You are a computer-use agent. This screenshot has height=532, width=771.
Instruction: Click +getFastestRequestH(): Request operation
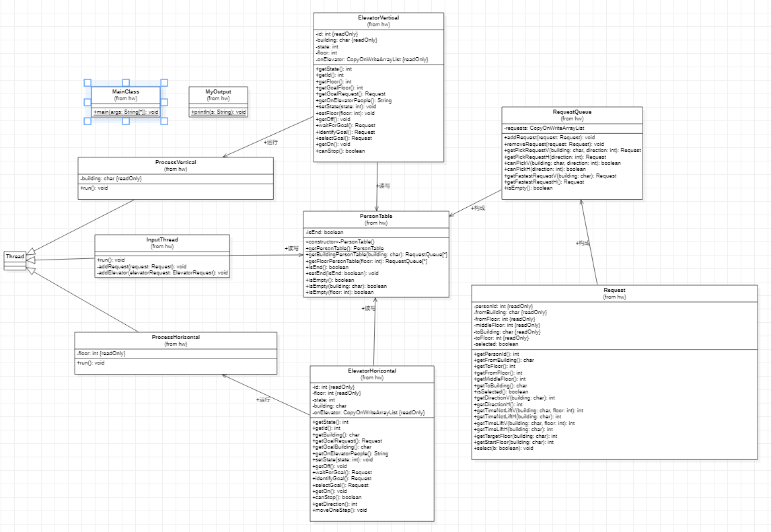tap(544, 182)
